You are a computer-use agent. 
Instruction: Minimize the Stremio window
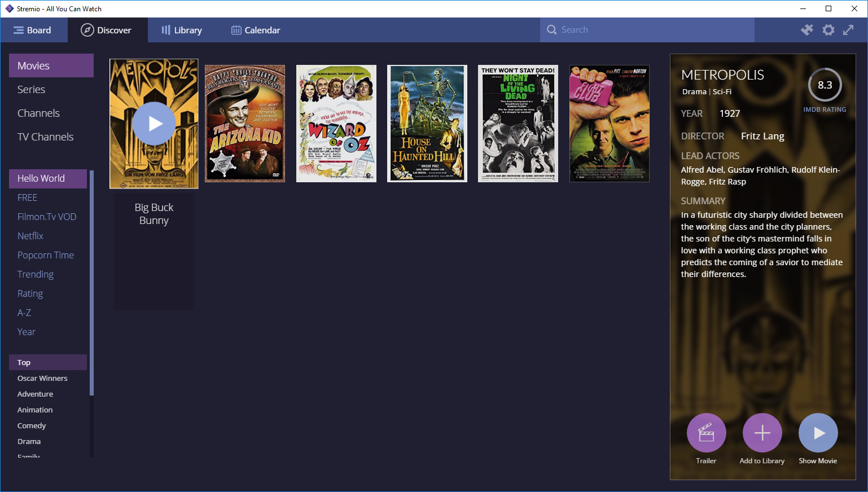(x=803, y=8)
